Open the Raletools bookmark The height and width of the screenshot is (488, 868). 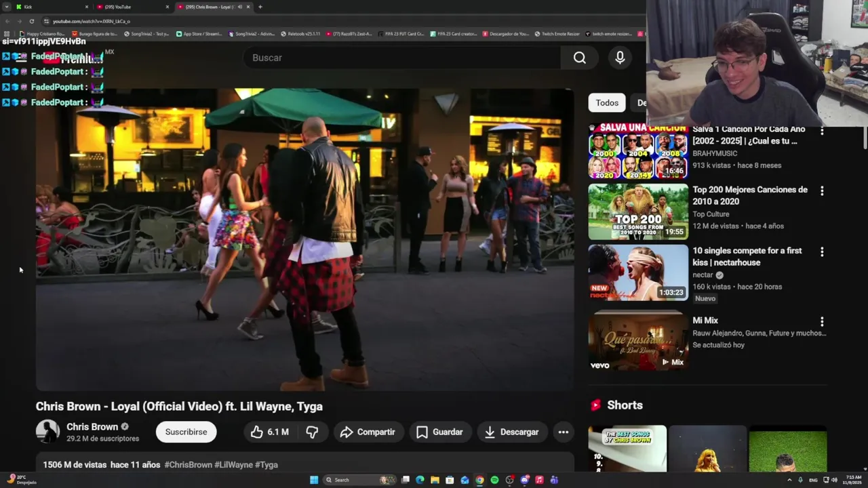[x=300, y=33]
